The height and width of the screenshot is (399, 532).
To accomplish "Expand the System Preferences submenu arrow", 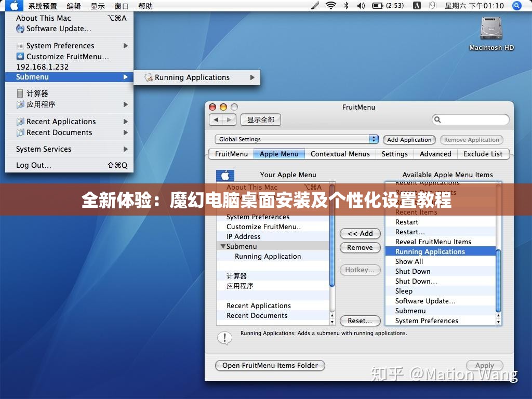I will coord(126,46).
